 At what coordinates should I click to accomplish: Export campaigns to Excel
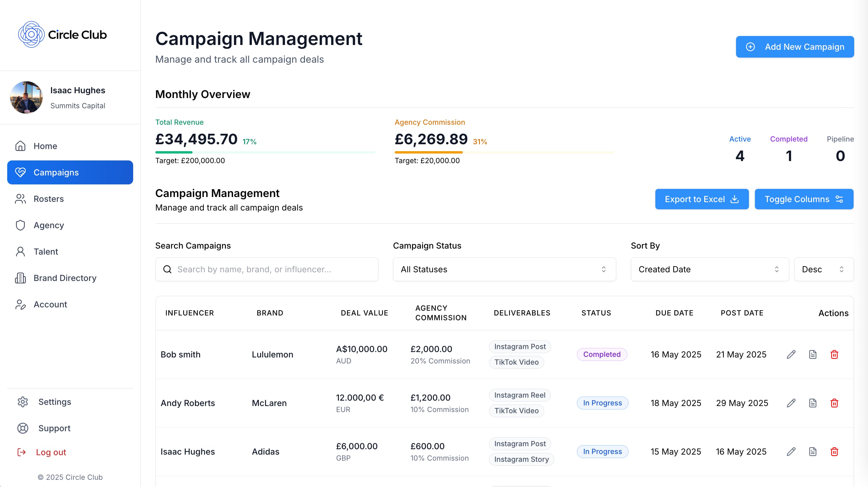(x=702, y=199)
